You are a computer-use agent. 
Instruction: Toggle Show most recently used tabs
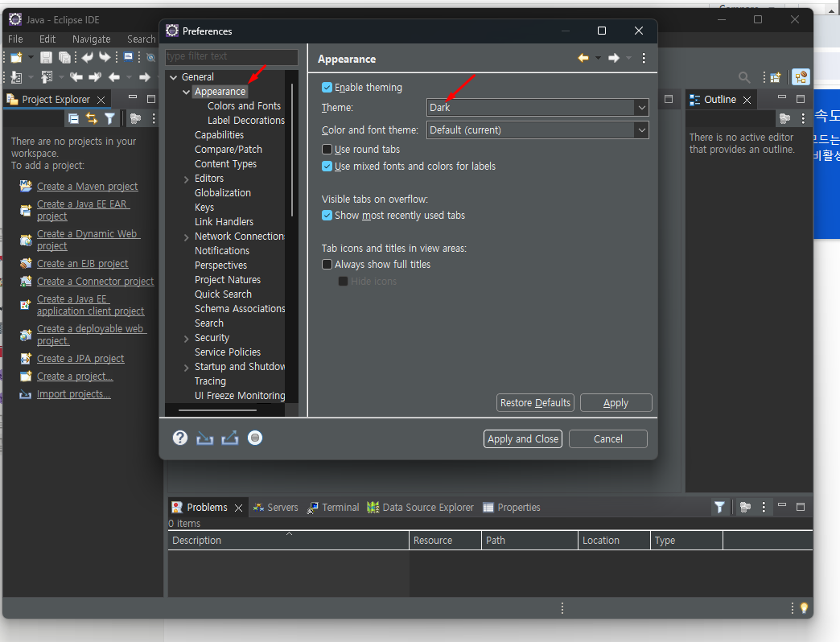(327, 216)
